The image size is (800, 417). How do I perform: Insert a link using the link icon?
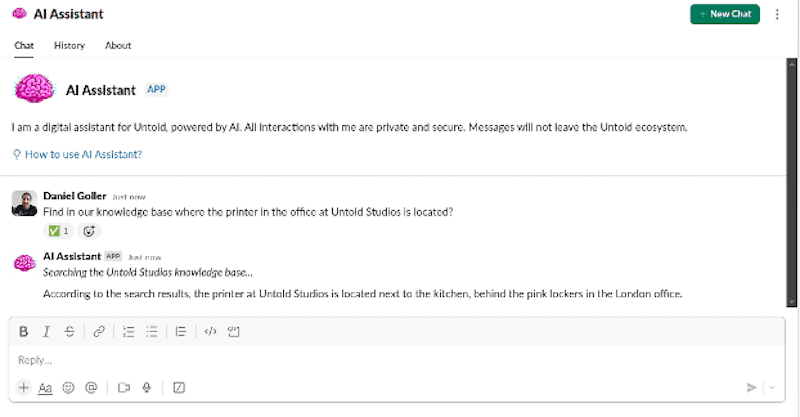(99, 332)
